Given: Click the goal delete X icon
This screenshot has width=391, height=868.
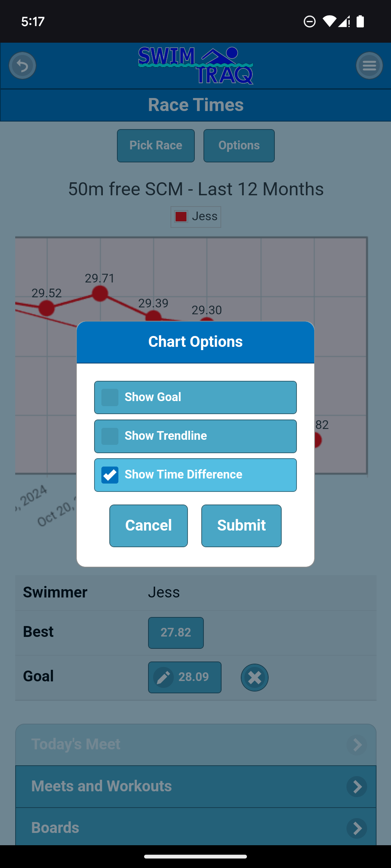Looking at the screenshot, I should tap(255, 677).
